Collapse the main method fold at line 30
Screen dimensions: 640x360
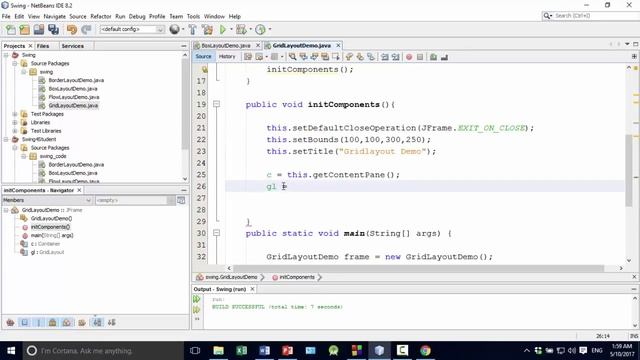[216, 233]
